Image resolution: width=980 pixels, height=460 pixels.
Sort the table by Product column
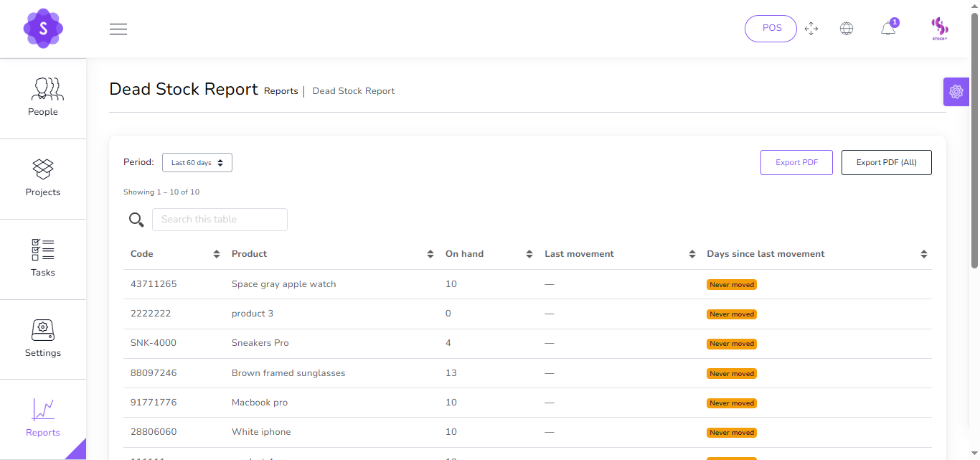430,254
